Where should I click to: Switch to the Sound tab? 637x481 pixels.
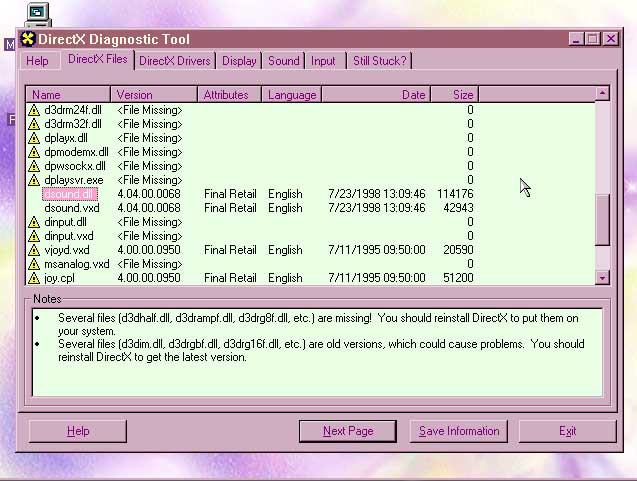point(283,61)
